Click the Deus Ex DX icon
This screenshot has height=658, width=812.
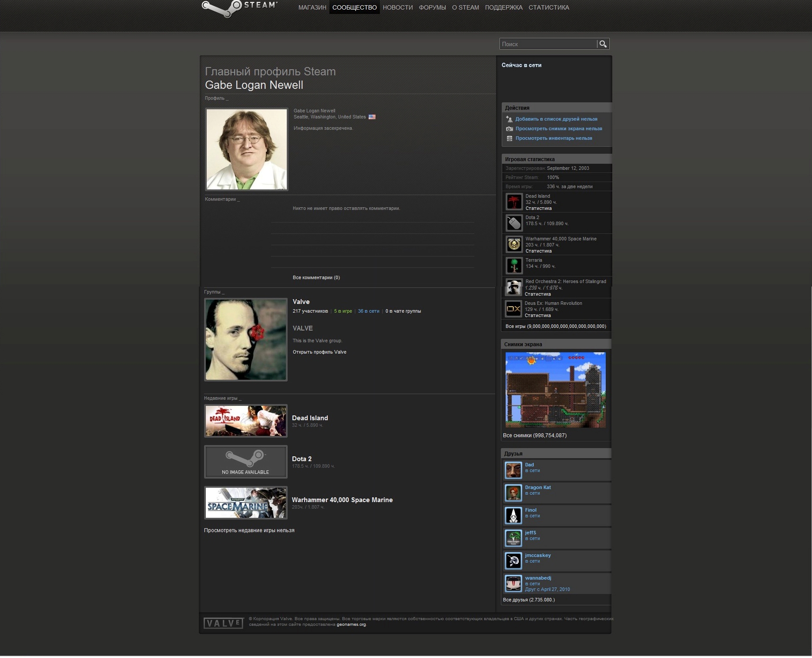coord(513,309)
